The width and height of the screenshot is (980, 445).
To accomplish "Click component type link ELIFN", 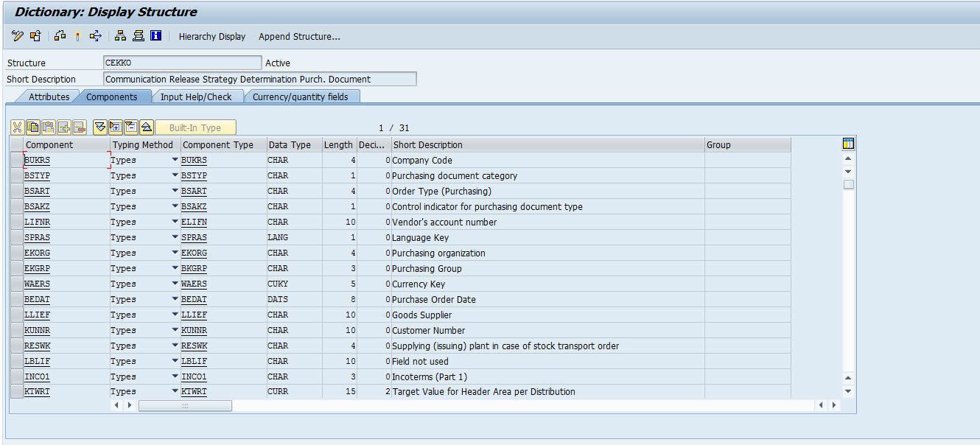I will click(194, 222).
